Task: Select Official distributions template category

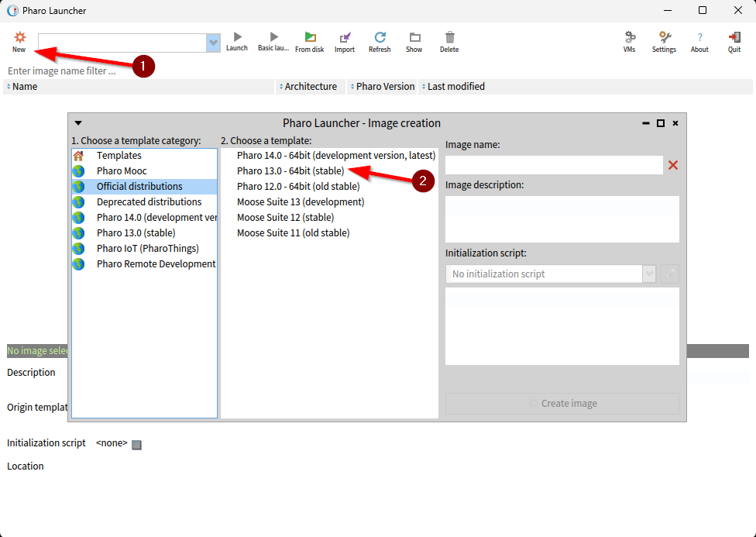Action: (139, 187)
